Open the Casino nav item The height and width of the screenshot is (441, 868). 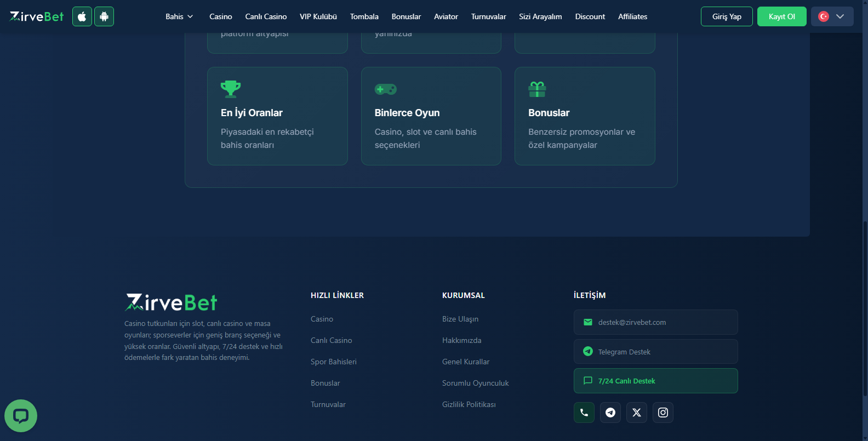coord(221,16)
